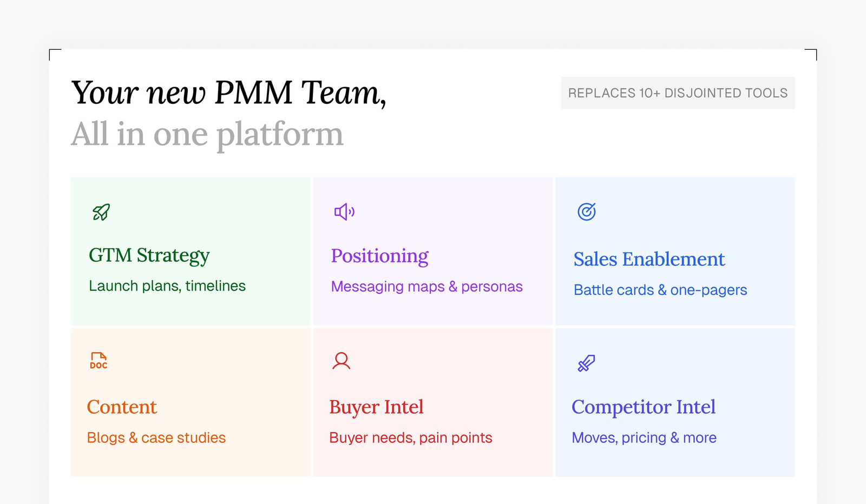This screenshot has width=866, height=504.
Task: Select the Competitor Intel heading
Action: [x=644, y=407]
